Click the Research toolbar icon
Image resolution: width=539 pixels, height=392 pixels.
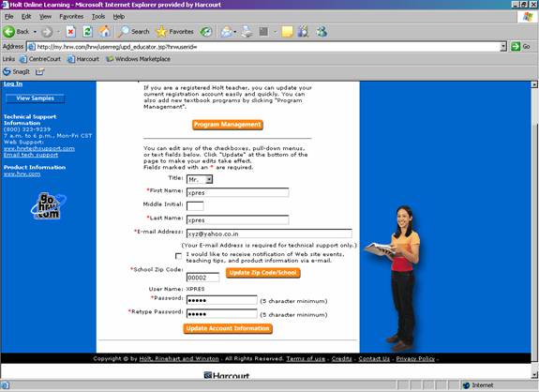(304, 31)
